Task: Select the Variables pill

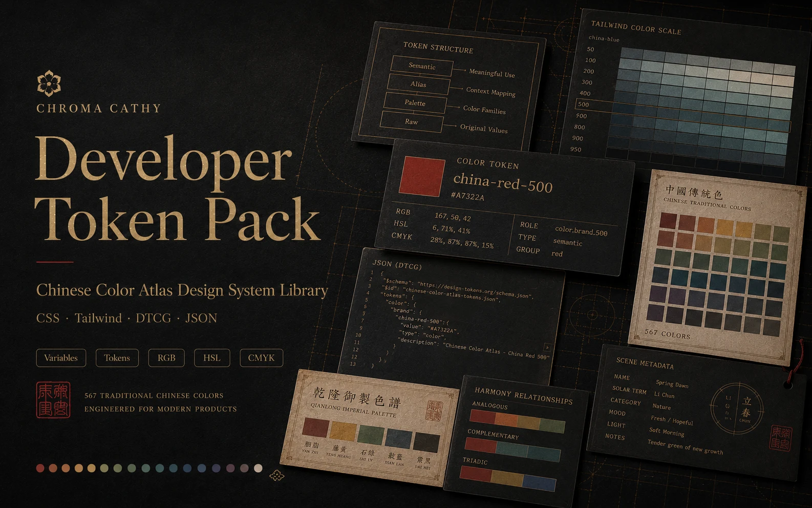Action: 61,358
